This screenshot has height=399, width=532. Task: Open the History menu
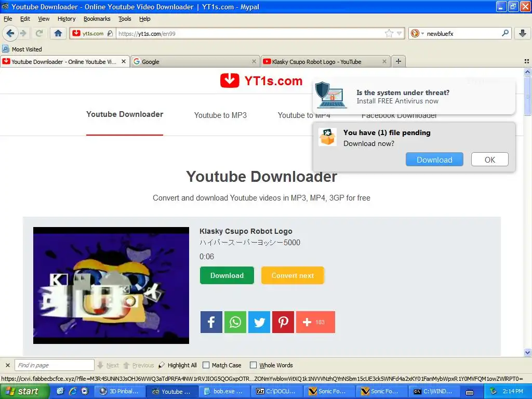[66, 19]
